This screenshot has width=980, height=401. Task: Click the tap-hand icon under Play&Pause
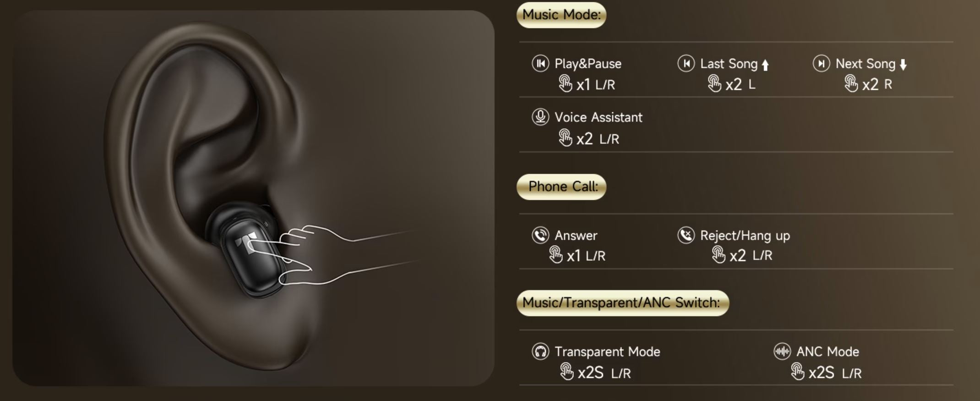click(566, 84)
